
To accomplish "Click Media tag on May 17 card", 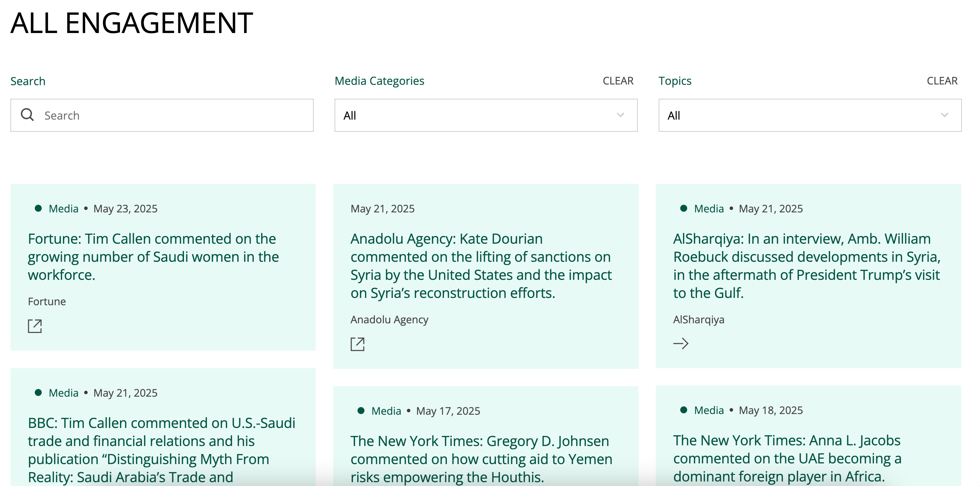I will pyautogui.click(x=386, y=411).
